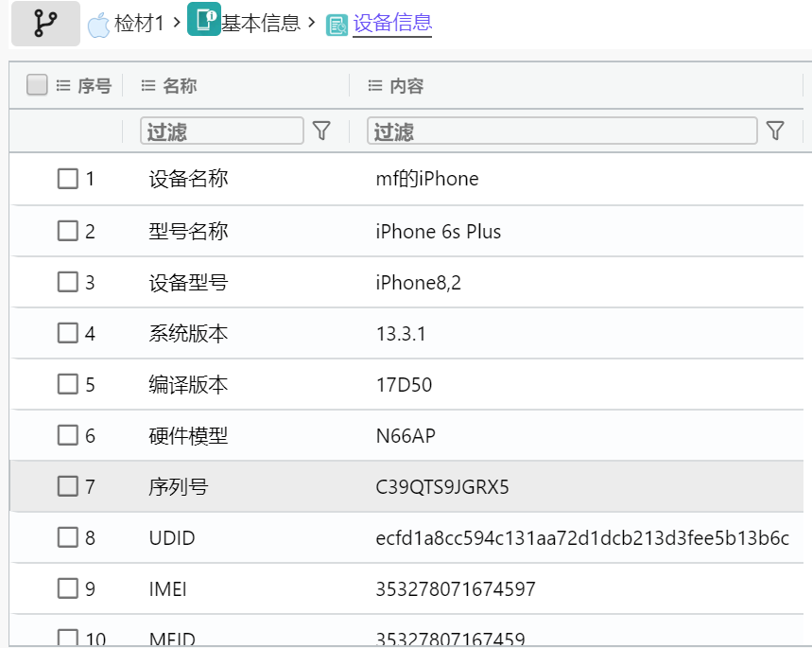Screen dimensions: 812x648
Task: Click the UDID name cell
Action: [x=172, y=538]
